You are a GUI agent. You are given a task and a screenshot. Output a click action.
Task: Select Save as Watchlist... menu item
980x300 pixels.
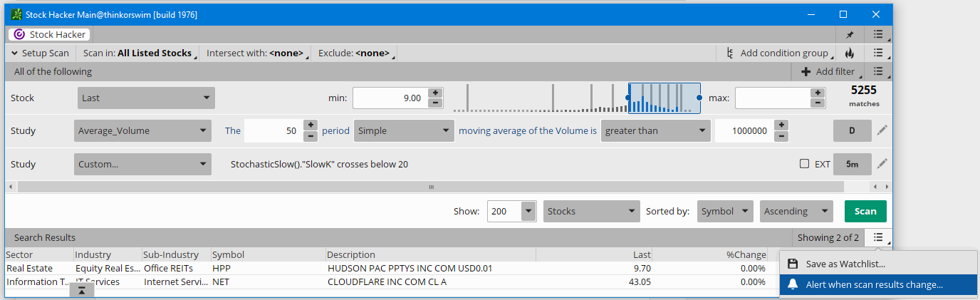[879, 264]
